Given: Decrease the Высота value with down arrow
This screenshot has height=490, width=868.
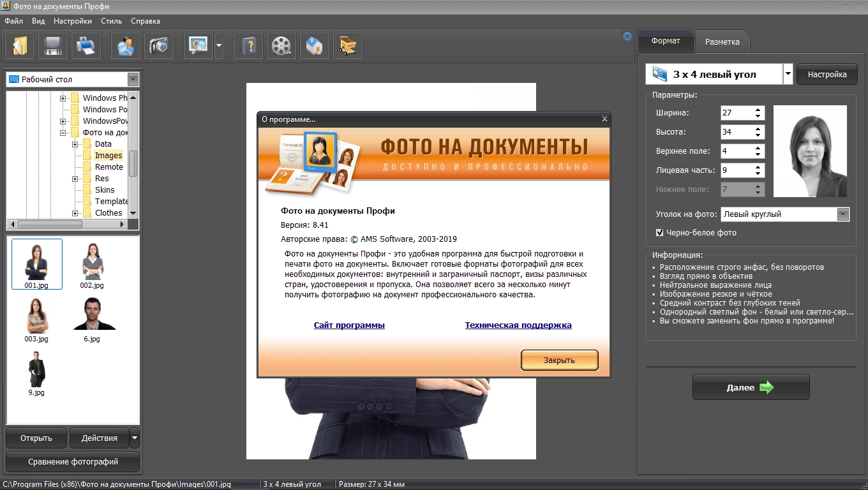Looking at the screenshot, I should [x=758, y=135].
